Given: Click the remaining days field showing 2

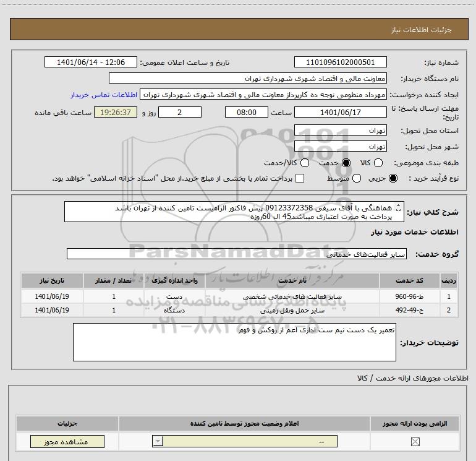Looking at the screenshot, I should coord(180,112).
